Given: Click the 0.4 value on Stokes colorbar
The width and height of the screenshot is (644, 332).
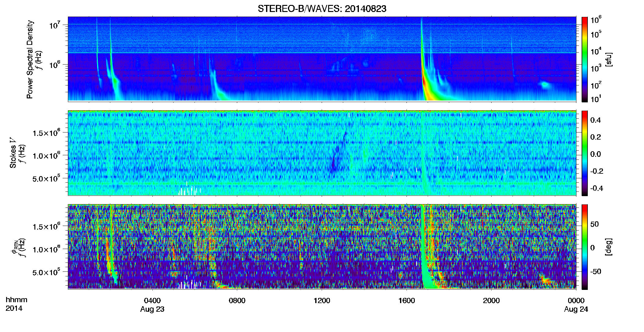Looking at the screenshot, I should coord(595,120).
